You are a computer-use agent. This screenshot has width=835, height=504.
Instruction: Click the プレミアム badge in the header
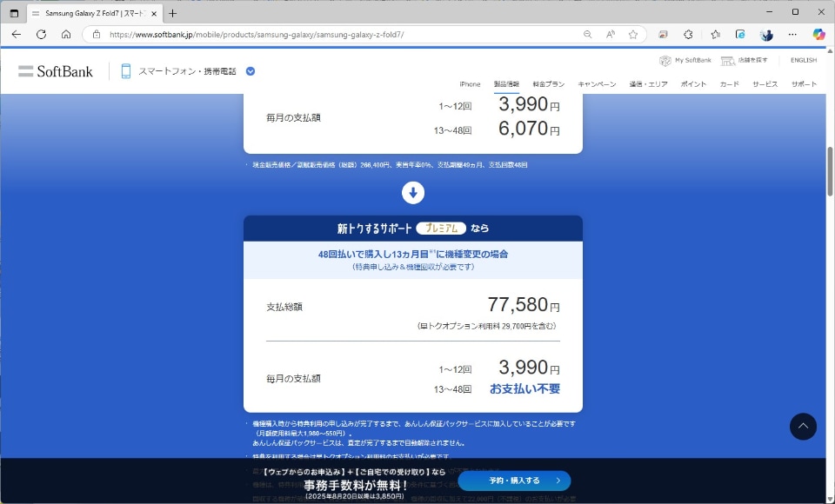tap(441, 229)
